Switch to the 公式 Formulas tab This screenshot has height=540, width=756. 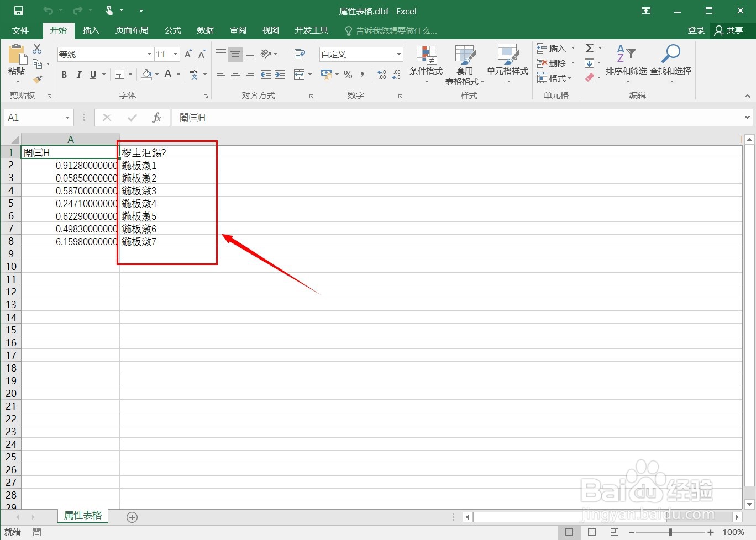coord(173,30)
